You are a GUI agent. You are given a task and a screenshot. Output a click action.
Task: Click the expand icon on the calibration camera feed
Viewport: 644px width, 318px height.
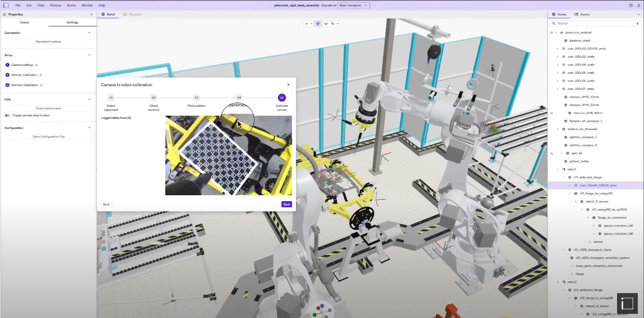(x=287, y=120)
